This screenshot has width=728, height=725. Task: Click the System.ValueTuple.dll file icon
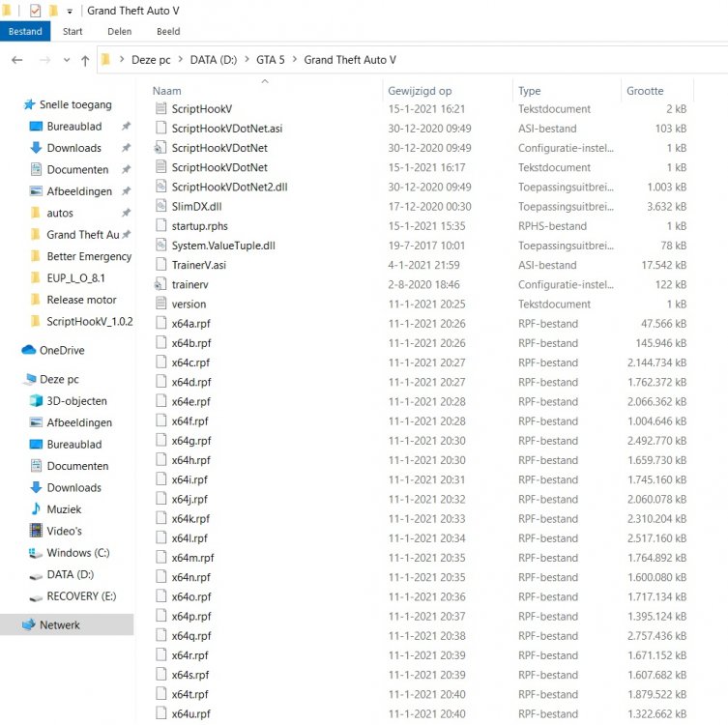point(161,246)
